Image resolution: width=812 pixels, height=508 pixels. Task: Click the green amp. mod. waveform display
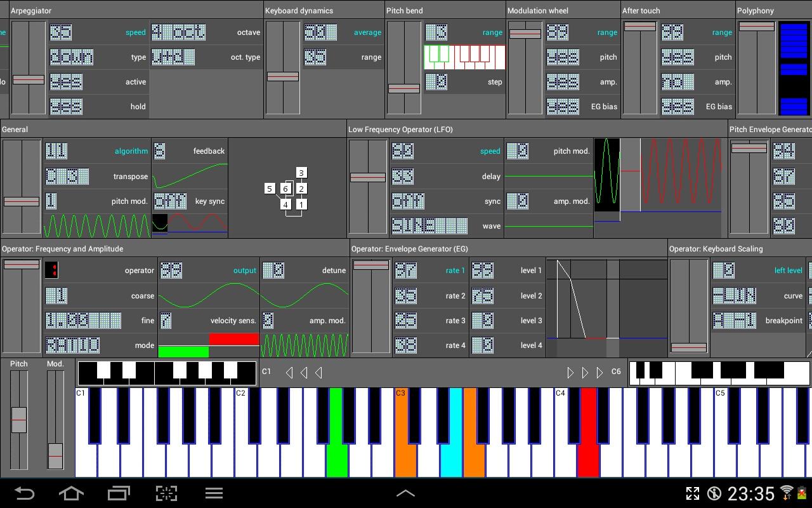click(x=304, y=345)
